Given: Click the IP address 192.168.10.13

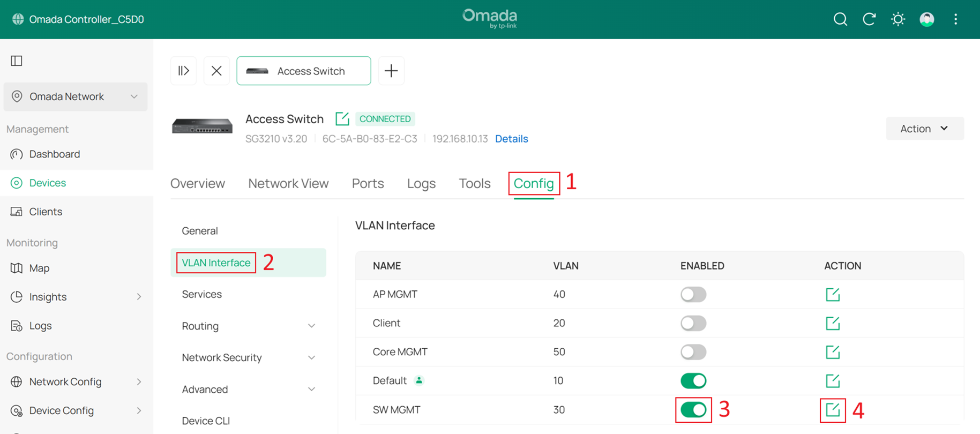Looking at the screenshot, I should tap(460, 139).
